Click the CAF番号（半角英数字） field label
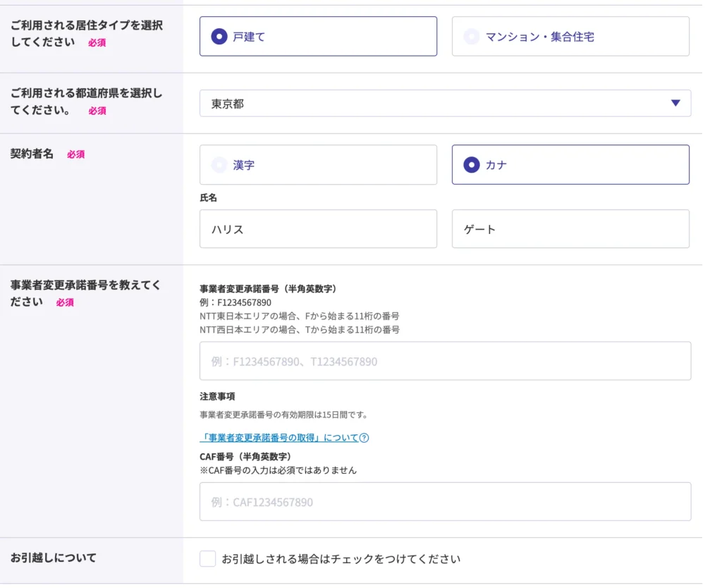 [x=245, y=457]
